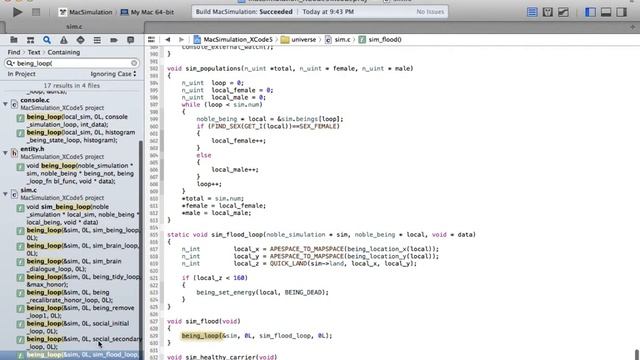
Task: Switch to the Standard editor
Action: [x=532, y=12]
